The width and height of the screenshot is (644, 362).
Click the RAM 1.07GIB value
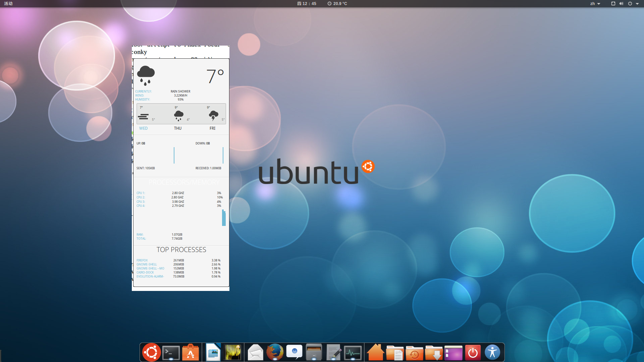point(177,235)
